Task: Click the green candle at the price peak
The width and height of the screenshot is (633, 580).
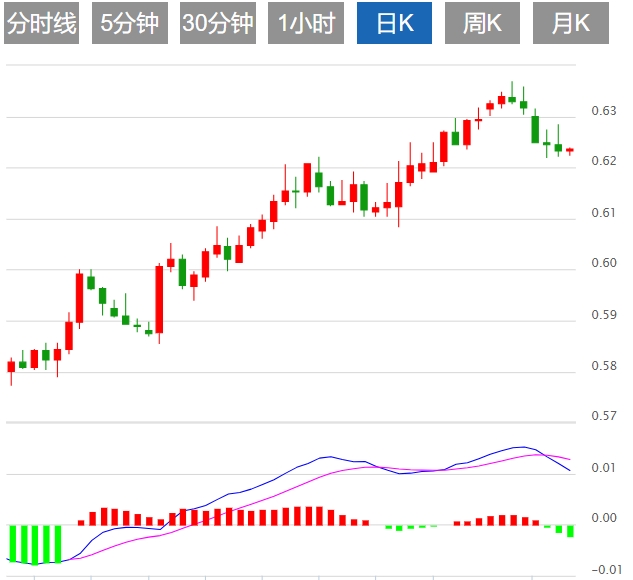Action: pos(512,98)
